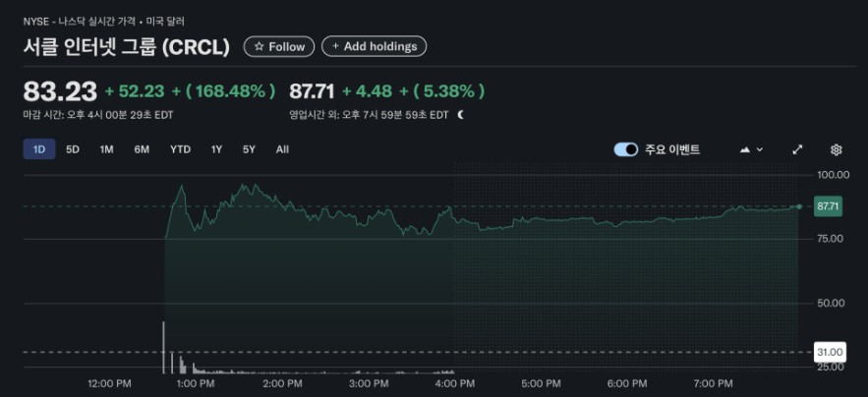The width and height of the screenshot is (868, 397).
Task: Select the 1Y time range
Action: click(216, 149)
